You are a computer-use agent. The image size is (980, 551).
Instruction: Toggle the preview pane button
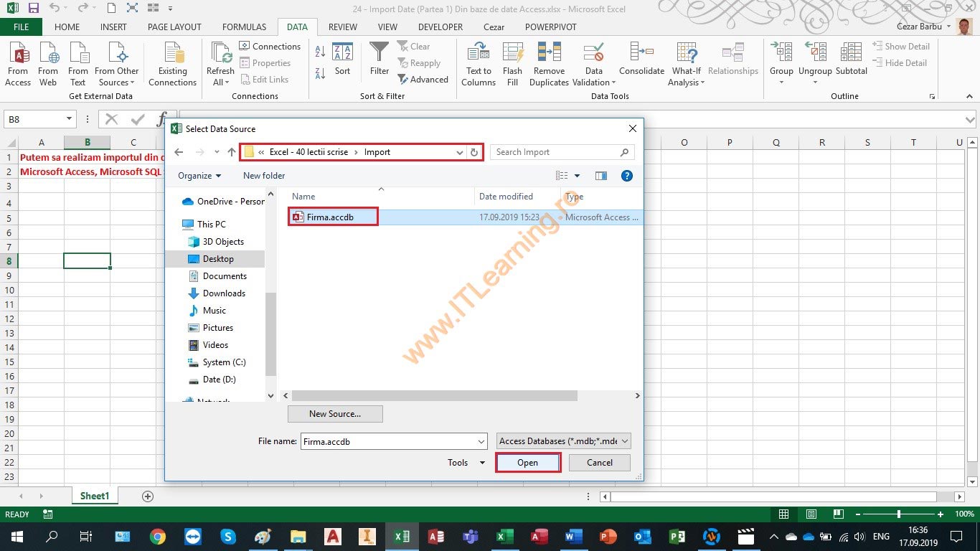click(601, 176)
